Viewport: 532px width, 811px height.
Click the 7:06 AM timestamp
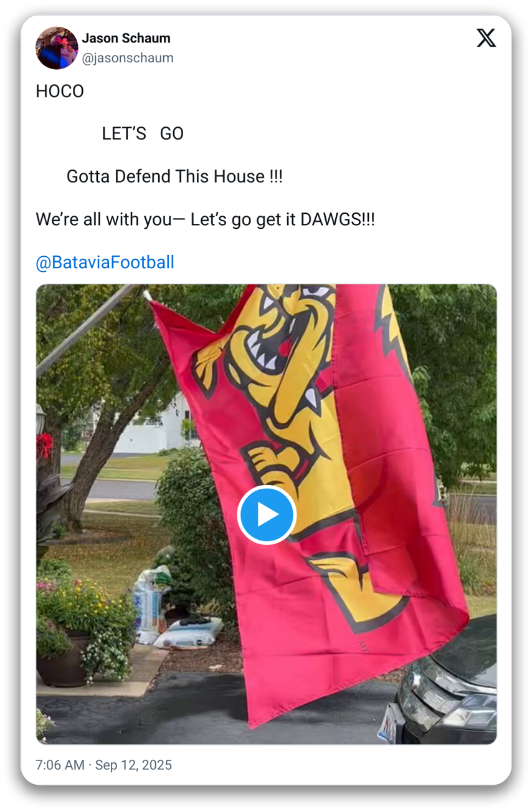pyautogui.click(x=60, y=765)
